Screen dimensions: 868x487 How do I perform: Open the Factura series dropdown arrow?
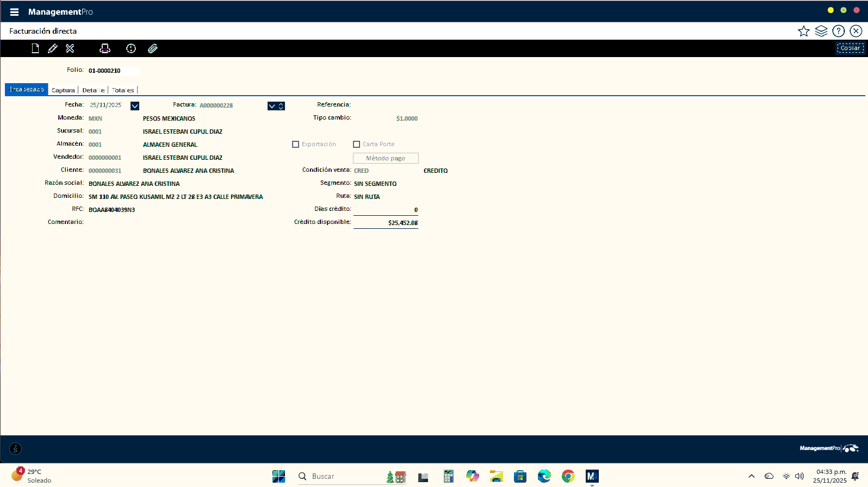click(x=272, y=106)
